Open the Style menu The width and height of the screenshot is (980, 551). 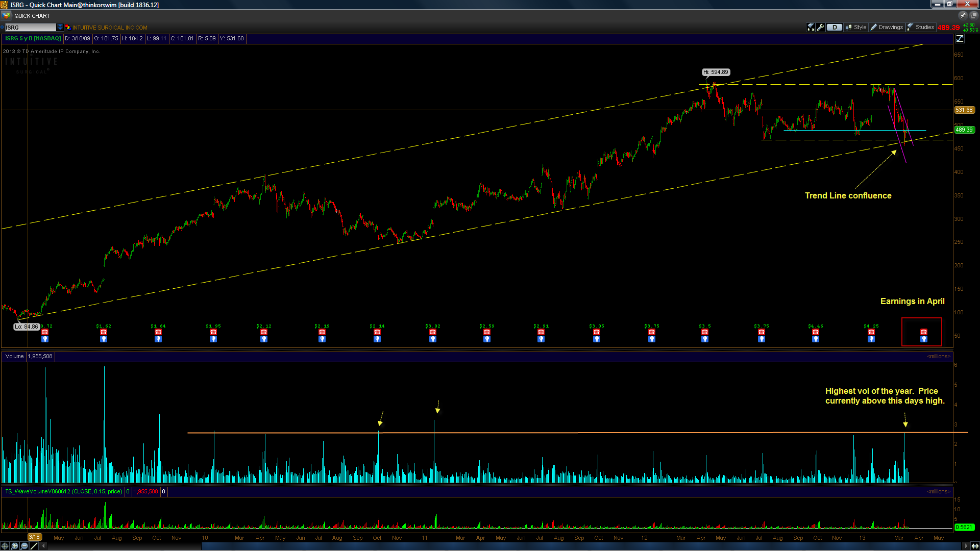pos(856,27)
